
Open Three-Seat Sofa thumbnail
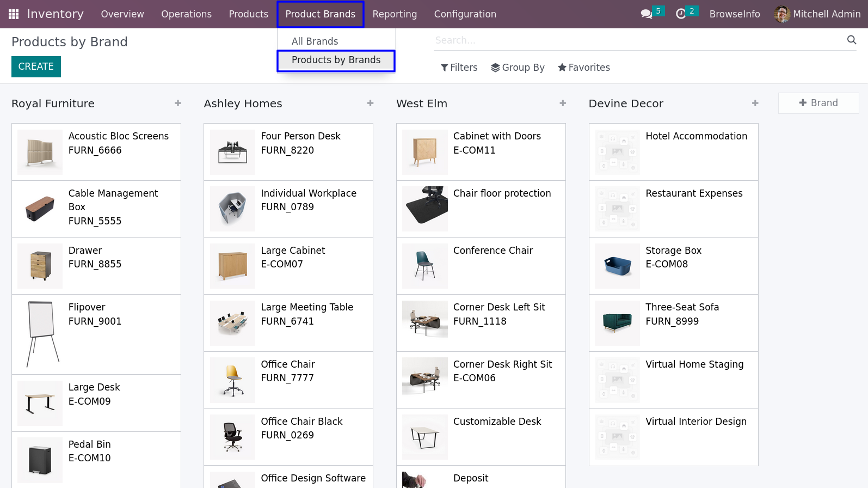(617, 323)
